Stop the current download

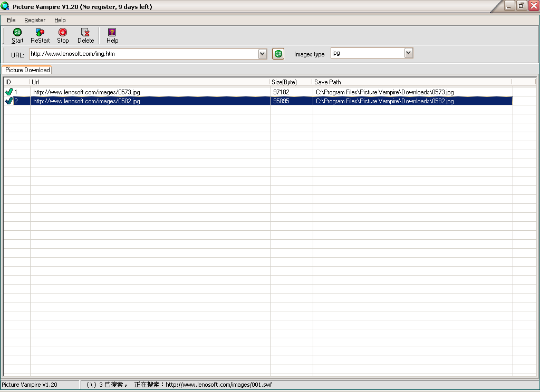pyautogui.click(x=63, y=36)
